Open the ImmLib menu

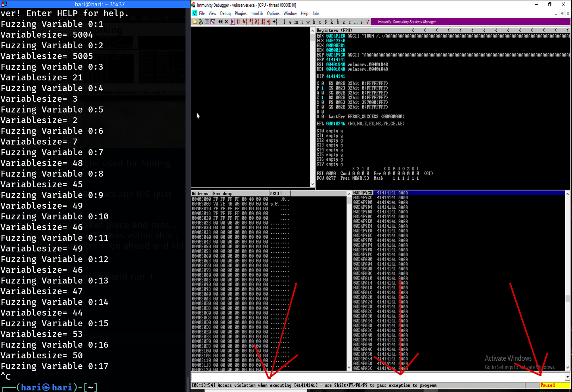256,13
